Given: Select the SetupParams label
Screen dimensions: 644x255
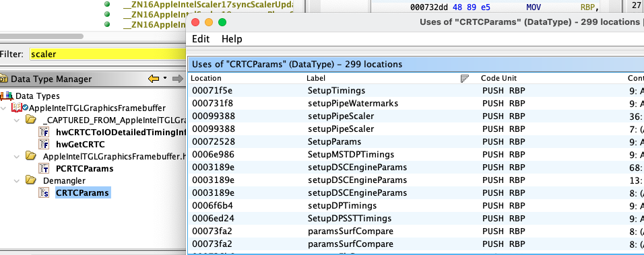Looking at the screenshot, I should 334,141.
